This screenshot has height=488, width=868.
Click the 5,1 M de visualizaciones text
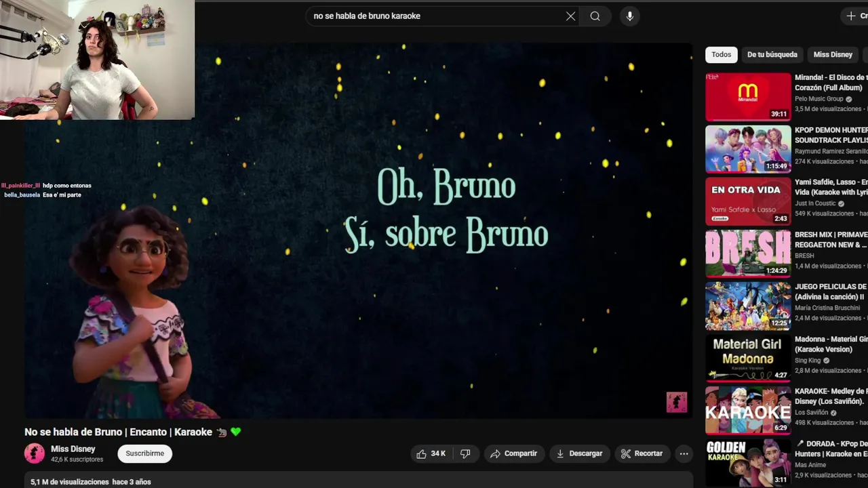pyautogui.click(x=70, y=482)
